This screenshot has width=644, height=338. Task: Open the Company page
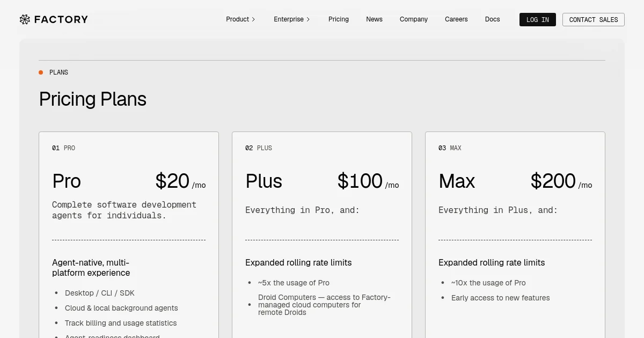[x=414, y=19]
